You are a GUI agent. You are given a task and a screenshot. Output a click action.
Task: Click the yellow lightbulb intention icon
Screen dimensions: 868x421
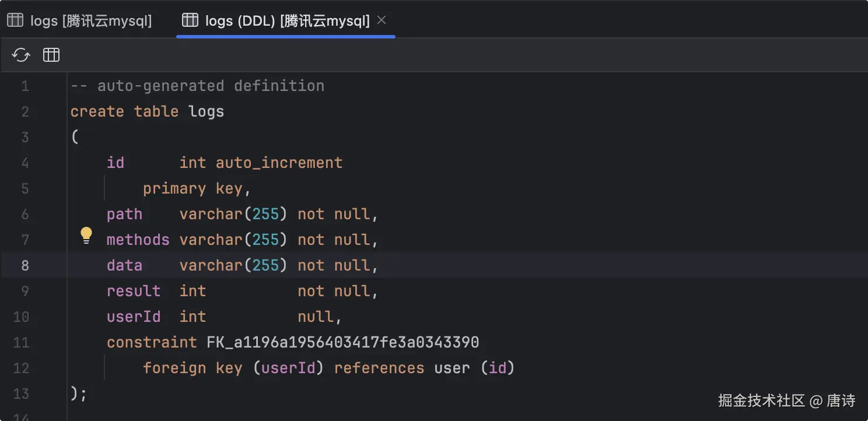(x=86, y=235)
